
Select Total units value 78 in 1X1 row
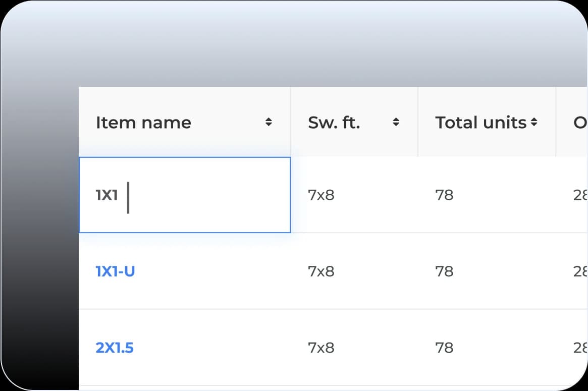[x=444, y=195]
